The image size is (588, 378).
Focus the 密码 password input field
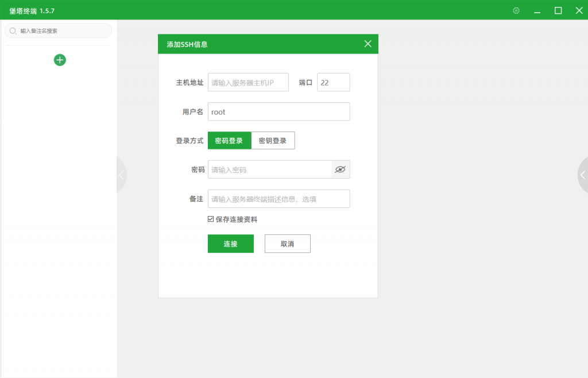click(270, 169)
